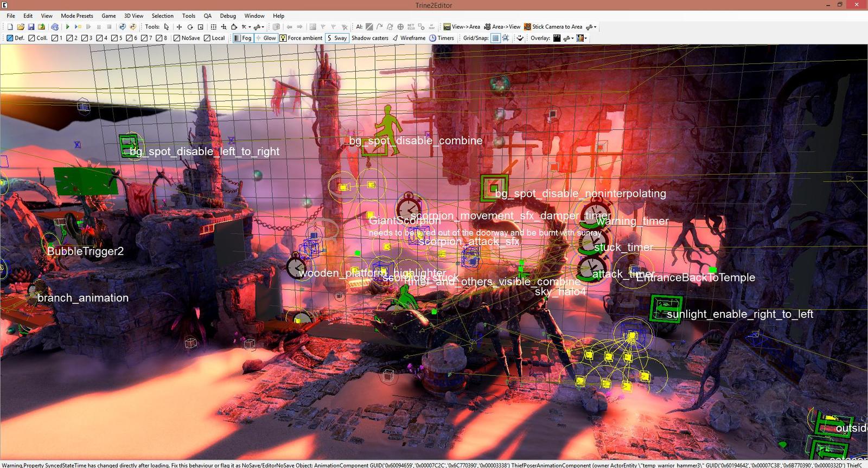Enable the grid display icon beside Grid/Snap
This screenshot has width=868, height=468.
495,38
